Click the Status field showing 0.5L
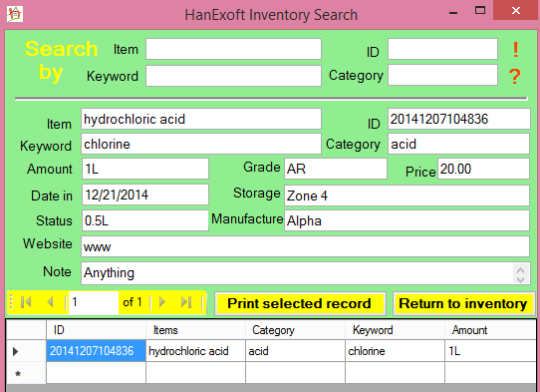The width and height of the screenshot is (540, 392). point(145,220)
